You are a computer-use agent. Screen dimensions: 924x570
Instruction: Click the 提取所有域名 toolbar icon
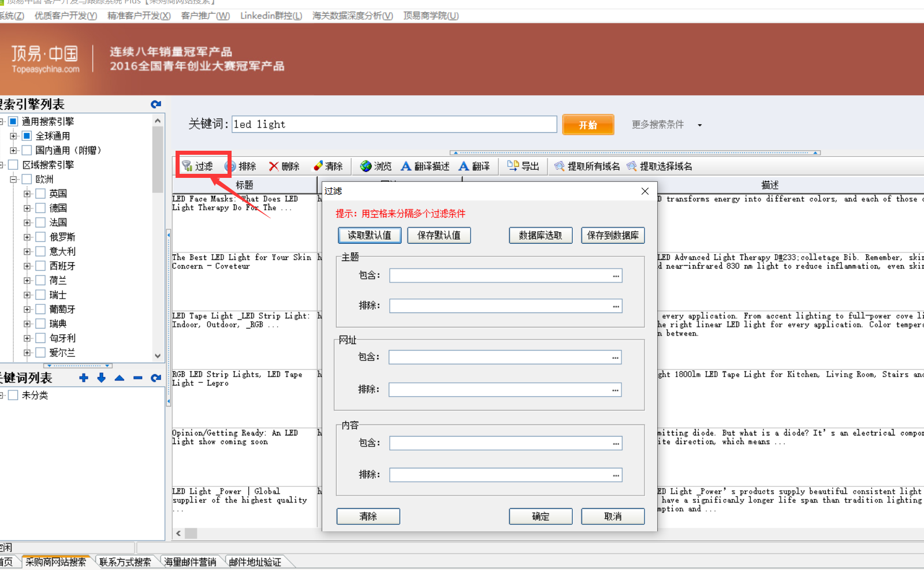559,166
